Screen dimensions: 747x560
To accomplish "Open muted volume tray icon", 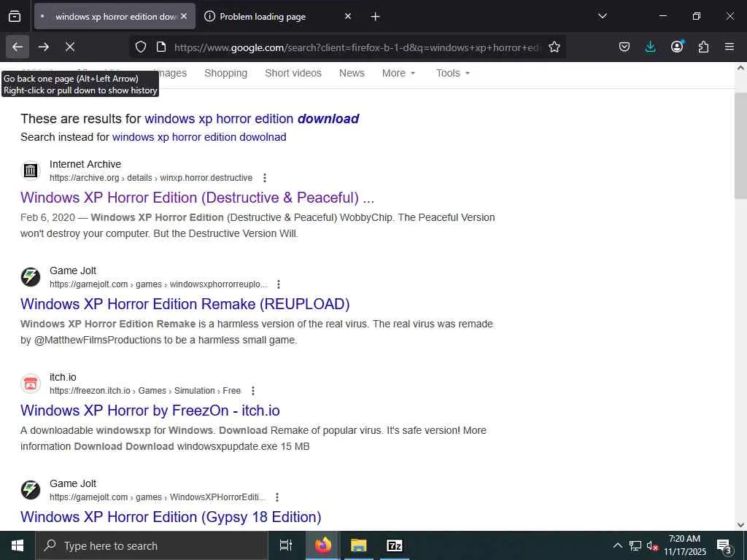I will coord(652,545).
